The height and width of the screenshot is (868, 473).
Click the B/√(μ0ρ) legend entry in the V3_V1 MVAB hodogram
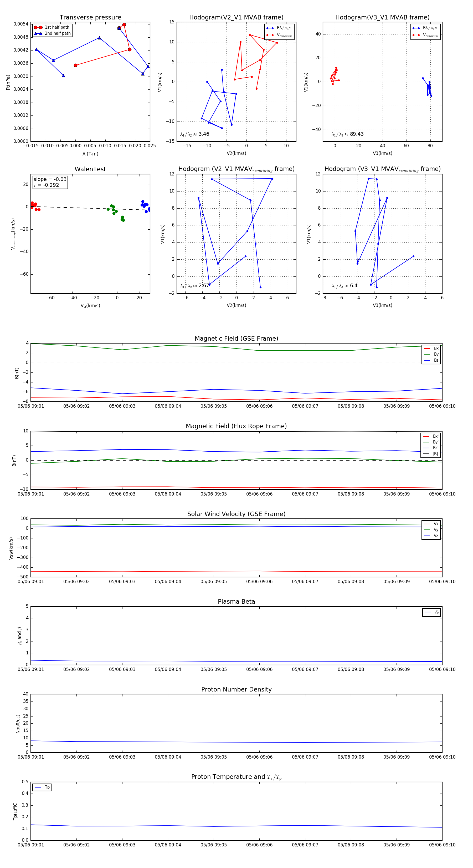(425, 28)
